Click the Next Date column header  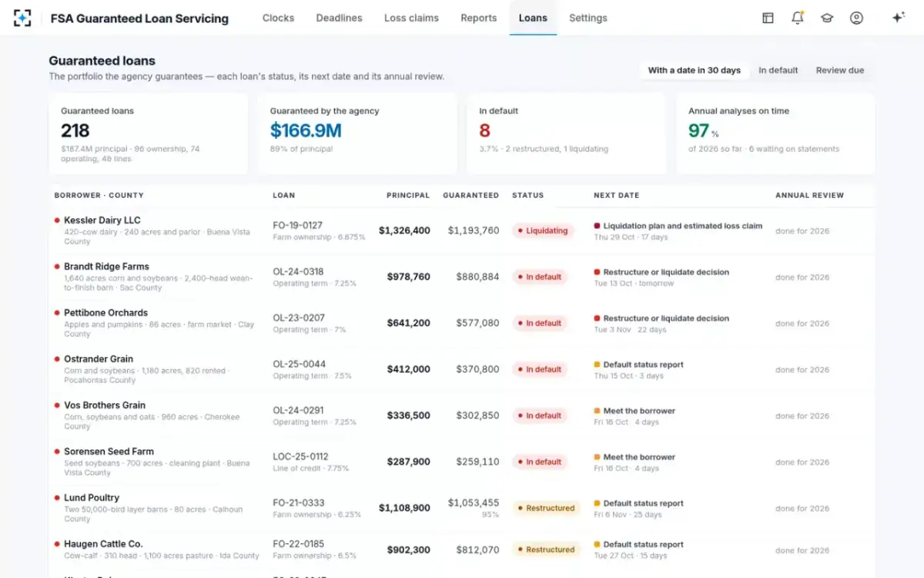(617, 196)
